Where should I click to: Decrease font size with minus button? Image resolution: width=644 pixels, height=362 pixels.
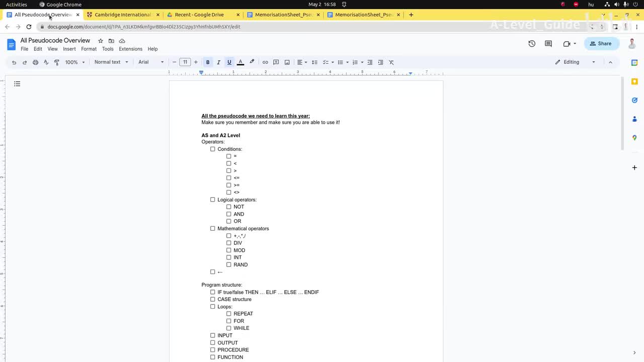(x=174, y=62)
